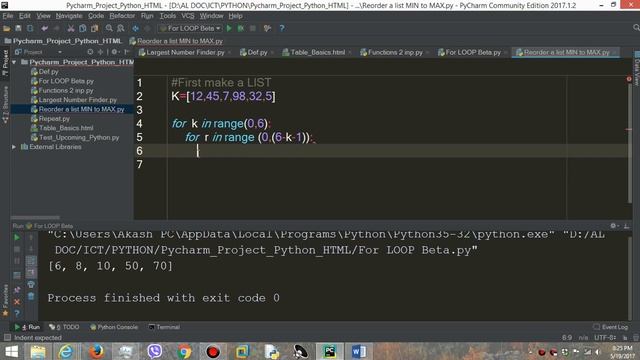Open the UTF-8 encoding selector

coord(605,338)
